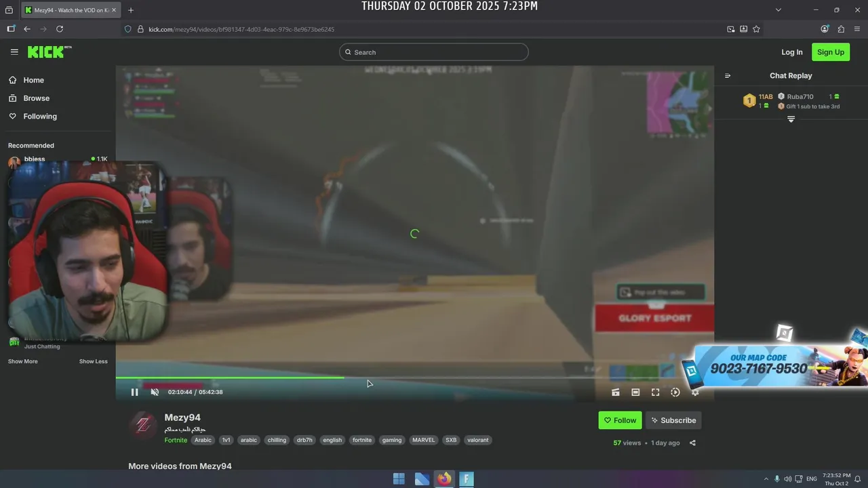The width and height of the screenshot is (868, 488).
Task: Open taskbar volume control
Action: click(788, 479)
